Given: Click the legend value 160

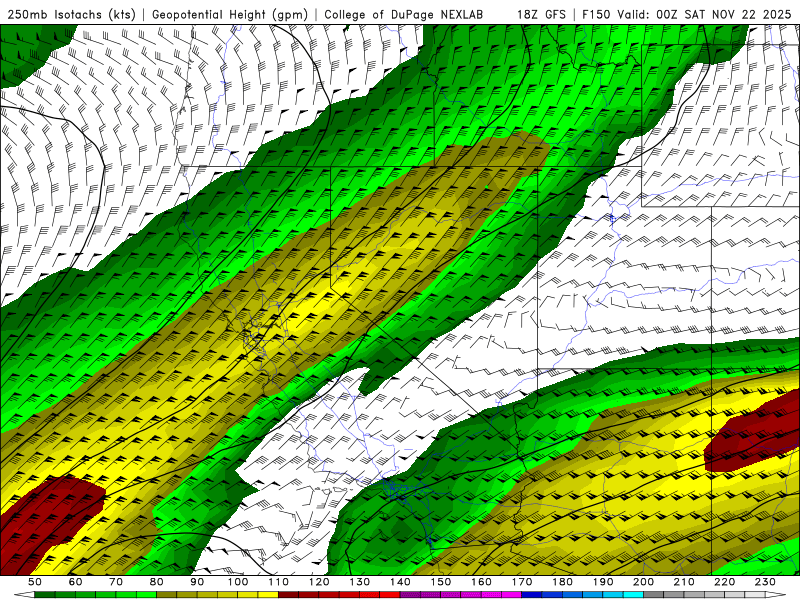Looking at the screenshot, I should (481, 582).
